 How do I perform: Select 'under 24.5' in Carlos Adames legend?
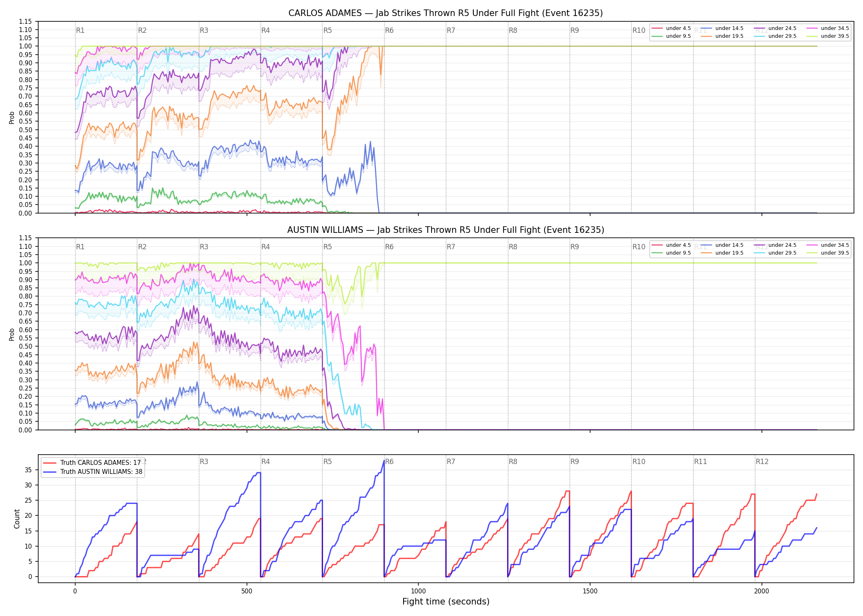click(775, 28)
